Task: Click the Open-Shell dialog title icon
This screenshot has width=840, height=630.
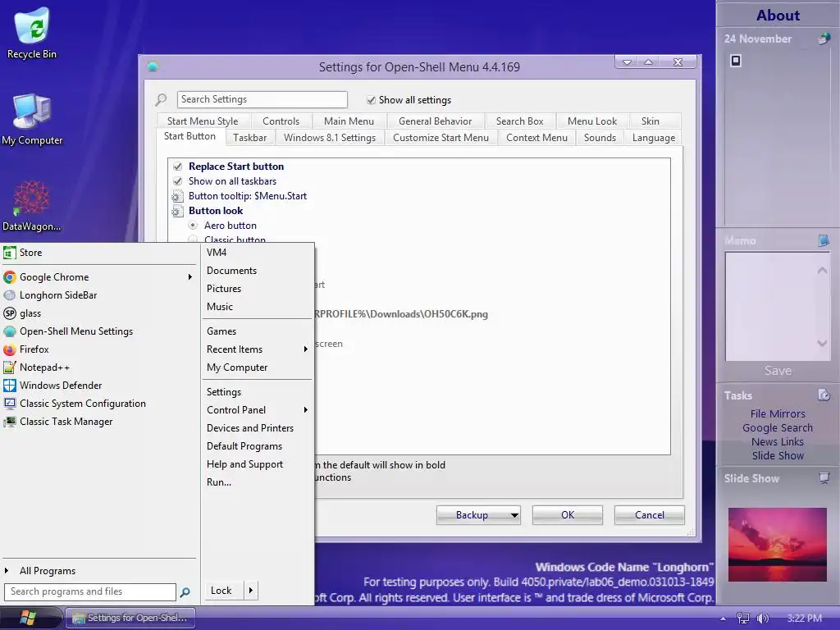Action: click(x=153, y=66)
